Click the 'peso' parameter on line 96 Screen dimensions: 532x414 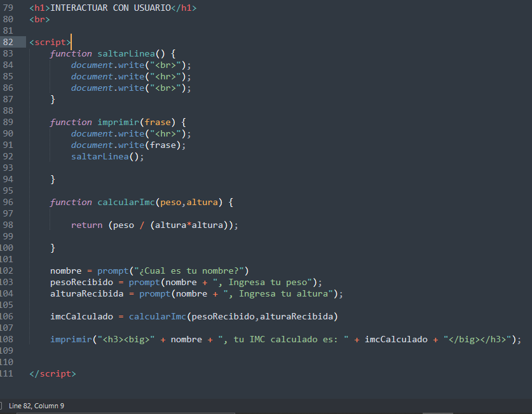[x=171, y=203]
